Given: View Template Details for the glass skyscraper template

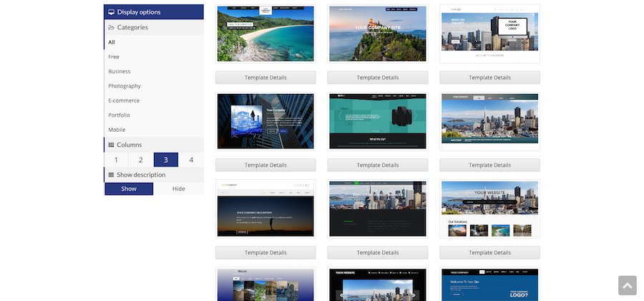Looking at the screenshot, I should [x=265, y=165].
